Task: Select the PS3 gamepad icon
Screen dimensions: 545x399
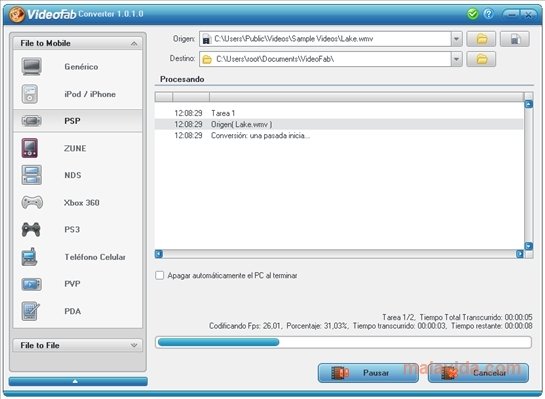Action: click(x=31, y=229)
